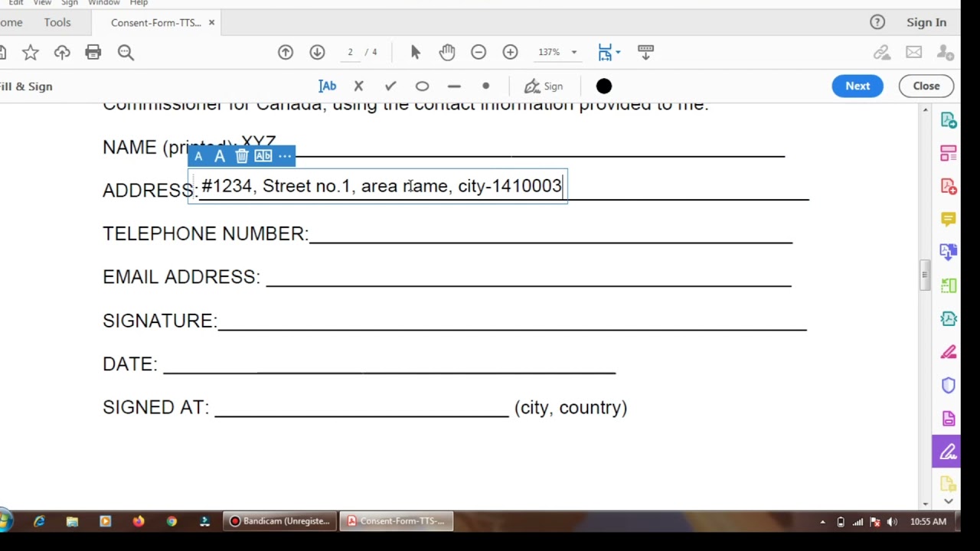This screenshot has height=551, width=980.
Task: Go to previous page arrow
Action: pos(286,52)
